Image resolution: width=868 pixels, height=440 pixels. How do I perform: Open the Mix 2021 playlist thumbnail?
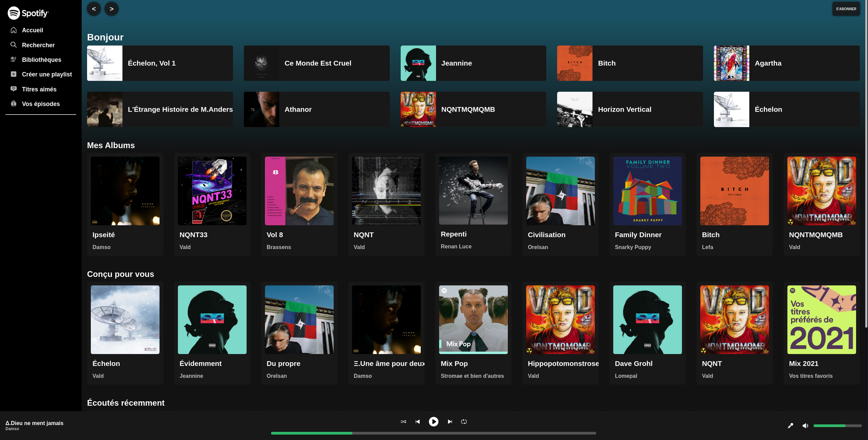[821, 319]
